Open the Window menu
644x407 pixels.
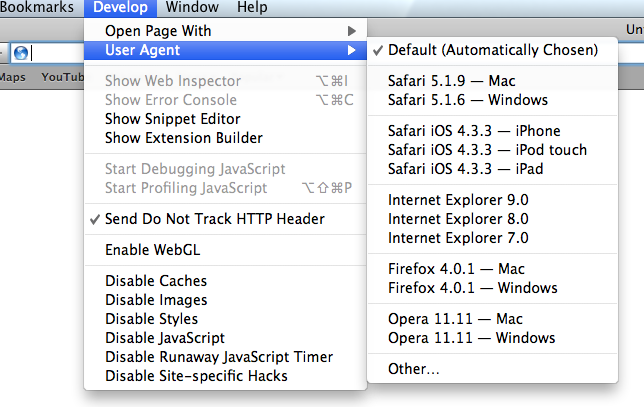pyautogui.click(x=192, y=8)
